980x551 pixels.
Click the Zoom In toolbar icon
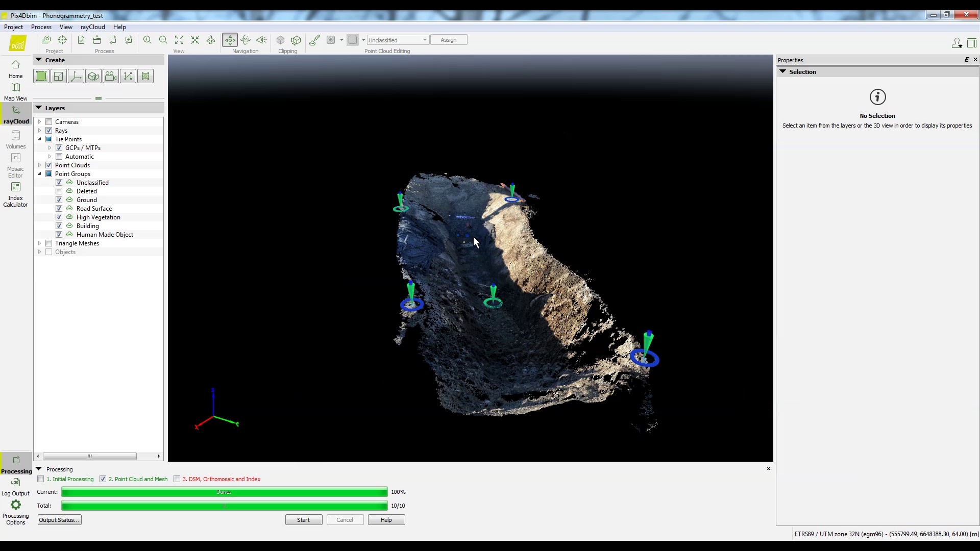point(147,40)
